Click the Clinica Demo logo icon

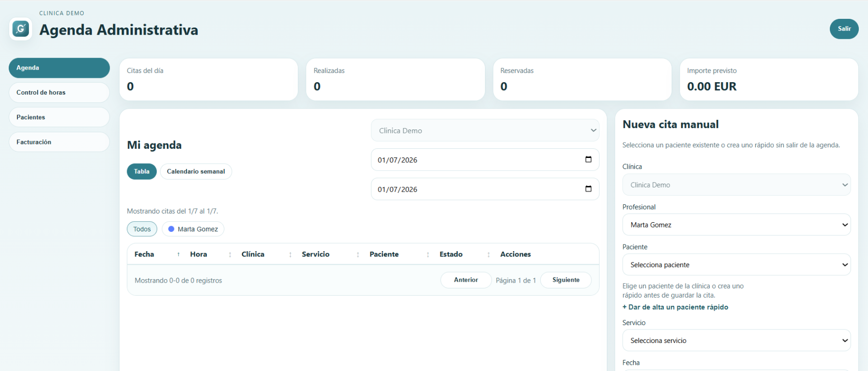(20, 29)
